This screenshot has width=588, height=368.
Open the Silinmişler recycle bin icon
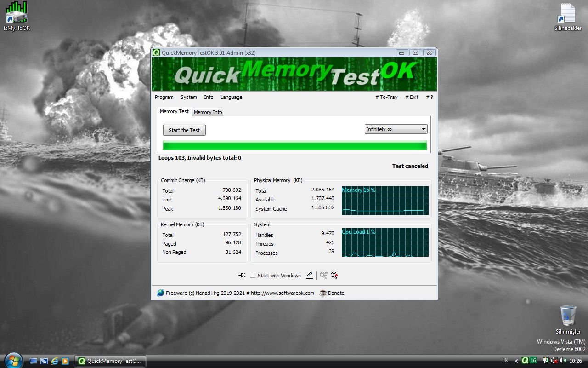click(x=568, y=320)
